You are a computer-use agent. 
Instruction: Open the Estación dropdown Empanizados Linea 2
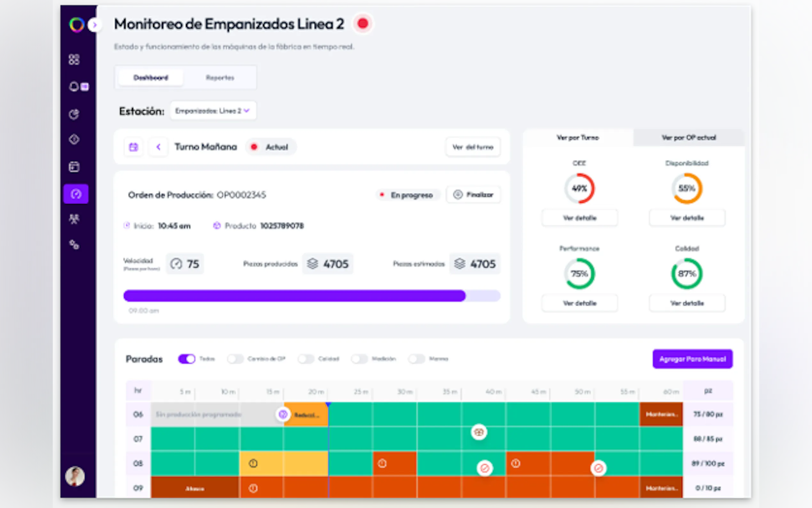pos(213,111)
